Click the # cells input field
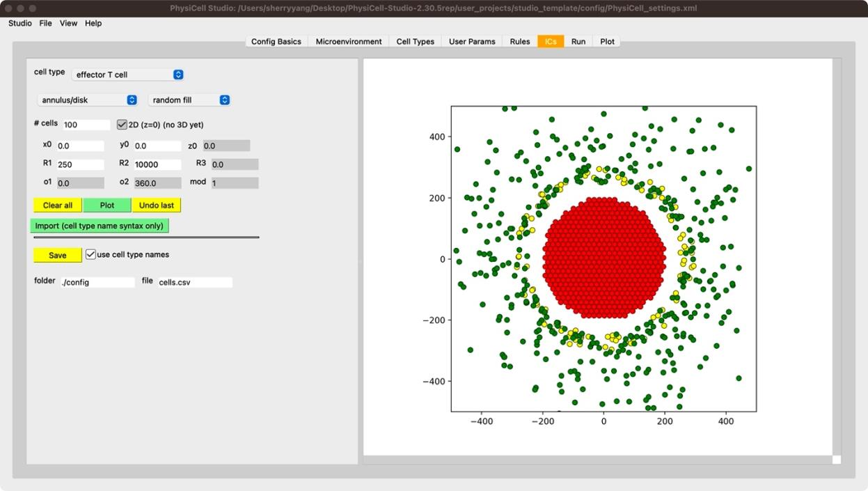 (86, 125)
